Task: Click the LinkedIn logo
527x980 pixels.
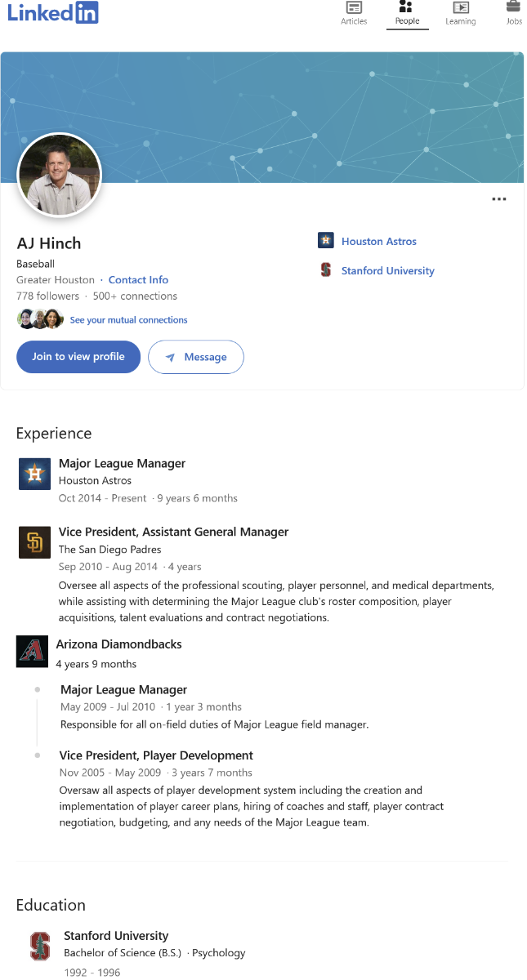Action: (x=53, y=12)
